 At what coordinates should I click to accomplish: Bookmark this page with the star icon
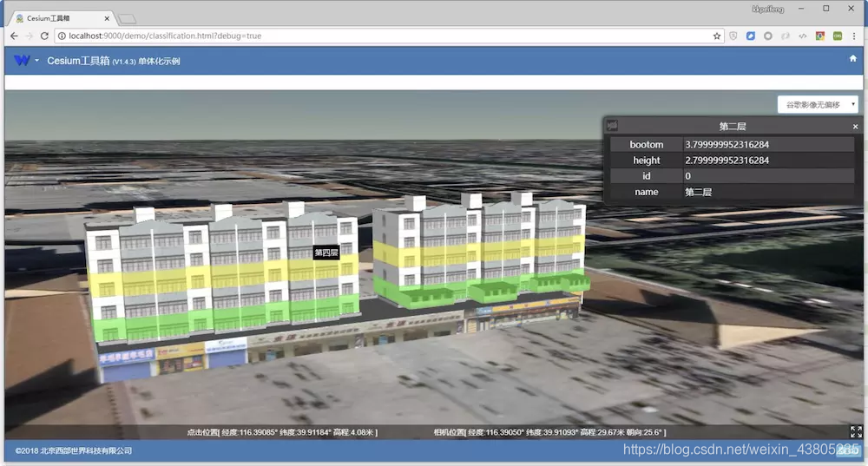coord(717,36)
